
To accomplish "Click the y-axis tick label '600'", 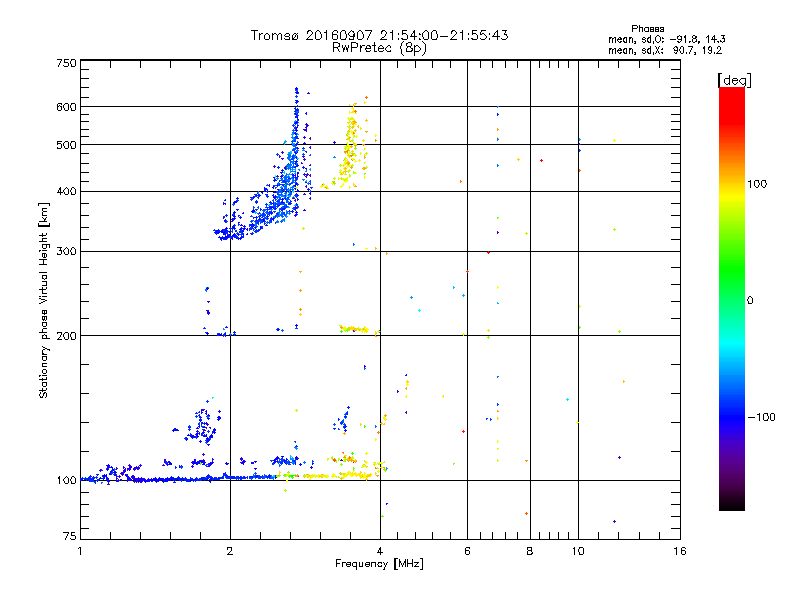I will coord(66,107).
